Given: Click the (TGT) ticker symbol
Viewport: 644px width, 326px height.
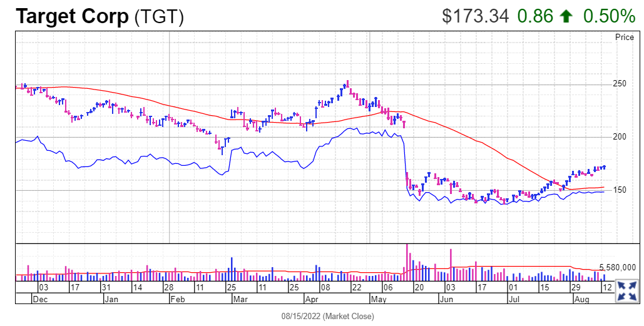Looking at the screenshot, I should click(x=159, y=18).
